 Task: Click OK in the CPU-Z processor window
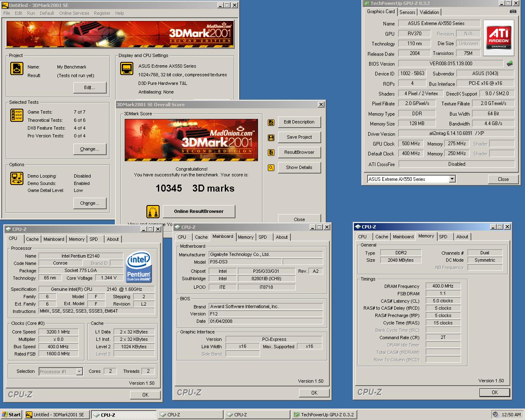(x=145, y=395)
